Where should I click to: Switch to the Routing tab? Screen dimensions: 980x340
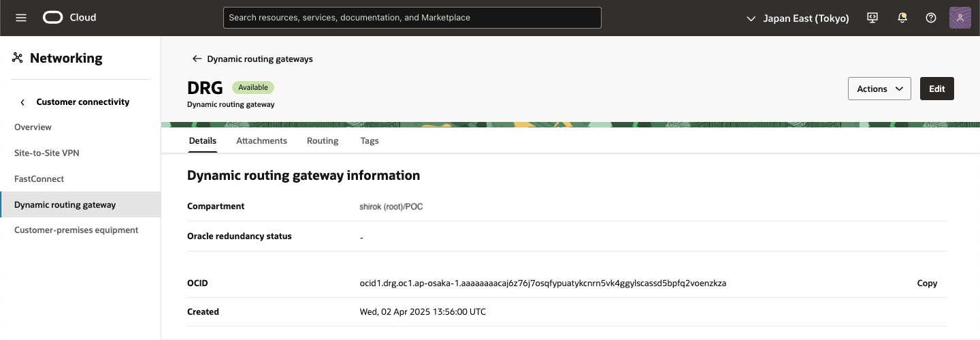point(323,140)
